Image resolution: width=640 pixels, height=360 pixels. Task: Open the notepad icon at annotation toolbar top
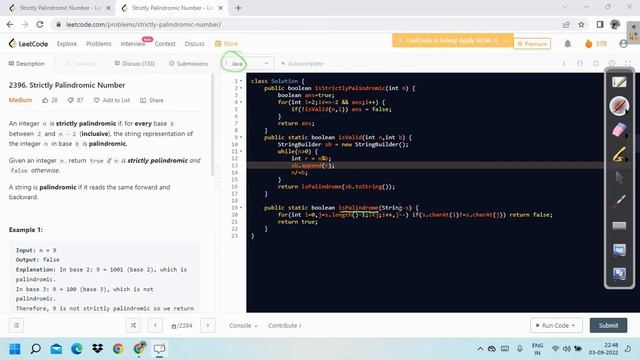[619, 82]
